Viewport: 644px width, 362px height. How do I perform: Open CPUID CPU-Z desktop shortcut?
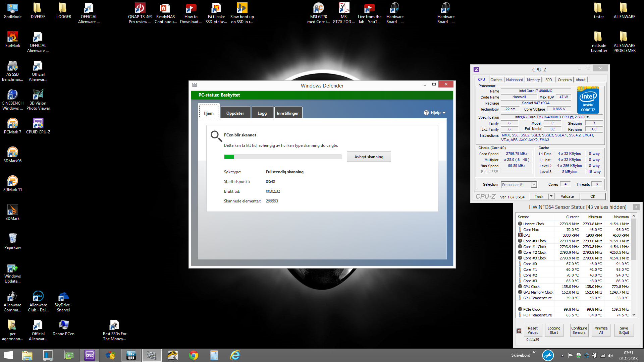pos(38,126)
